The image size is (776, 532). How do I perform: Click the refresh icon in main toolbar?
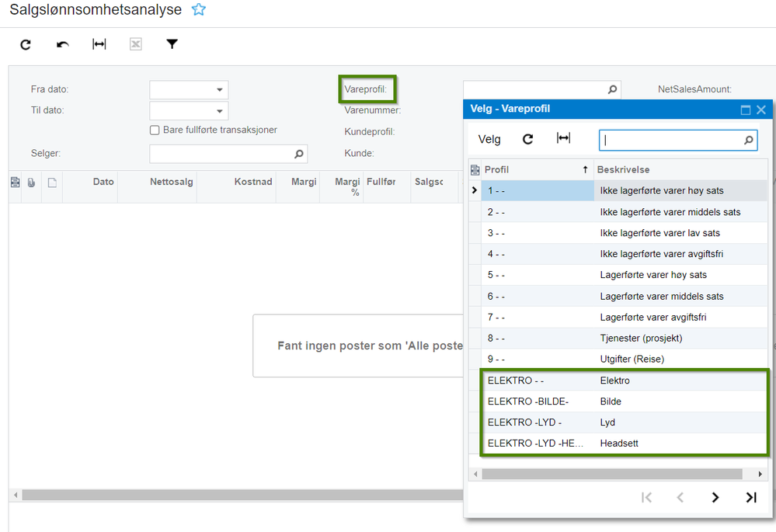click(26, 44)
